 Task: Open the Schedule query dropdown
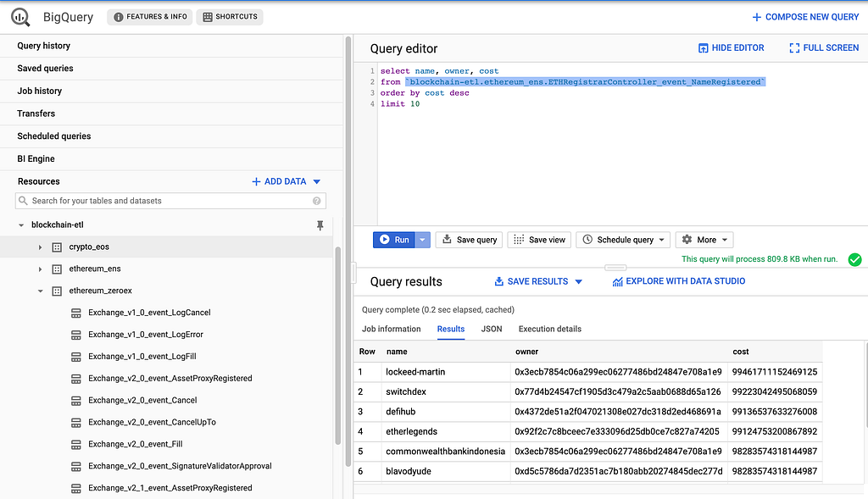(x=623, y=240)
